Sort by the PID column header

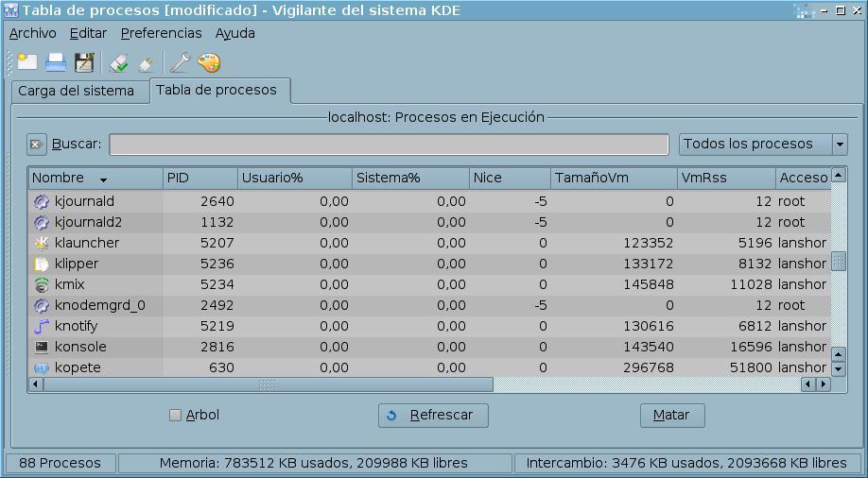200,179
